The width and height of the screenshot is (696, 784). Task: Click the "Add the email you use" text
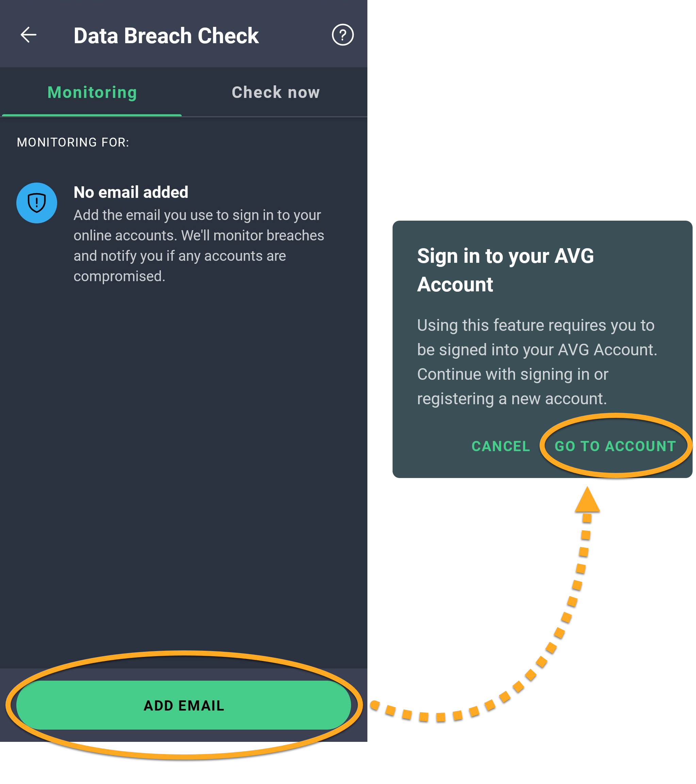pyautogui.click(x=197, y=215)
